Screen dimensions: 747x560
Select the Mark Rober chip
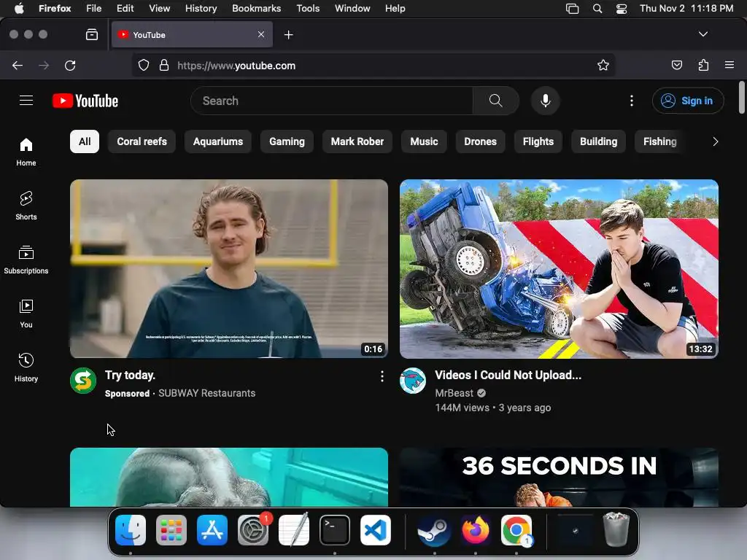pos(357,141)
